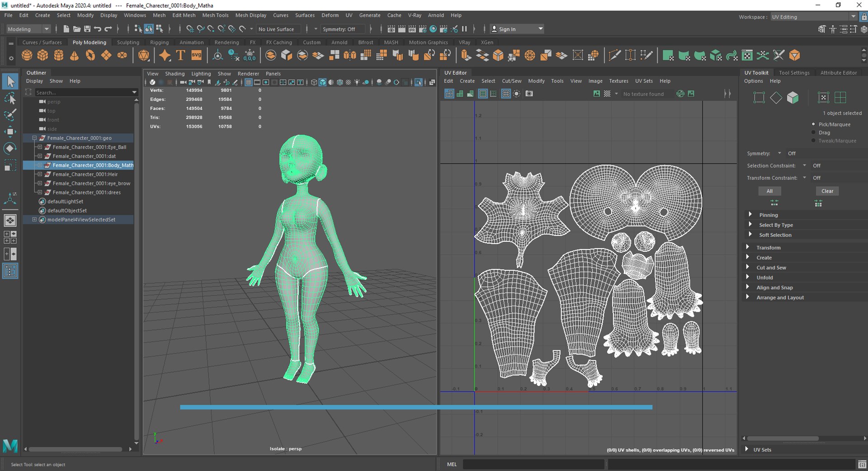The image size is (868, 471).
Task: Toggle isolate select in viewport toolbar
Action: point(419,82)
